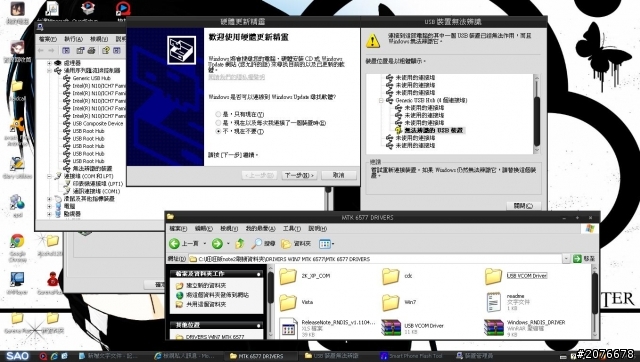Open Device Manager 執行(A) menu
This screenshot has height=362, width=640.
pos(73,39)
